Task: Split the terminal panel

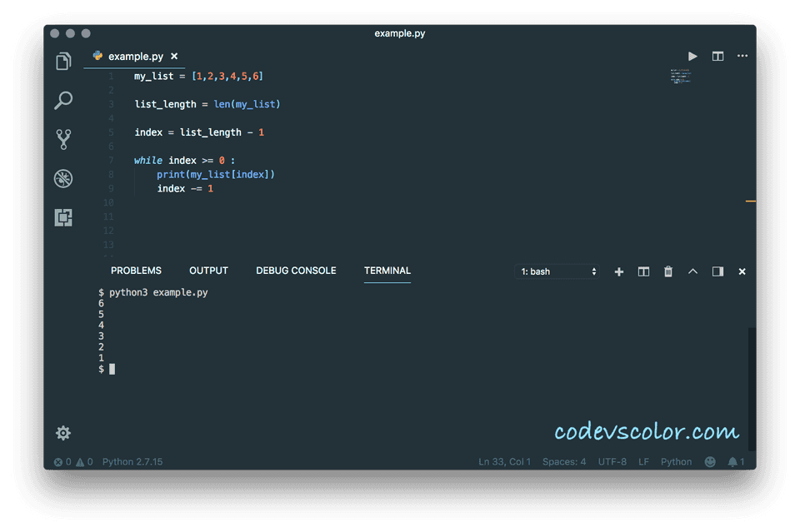Action: pos(642,271)
